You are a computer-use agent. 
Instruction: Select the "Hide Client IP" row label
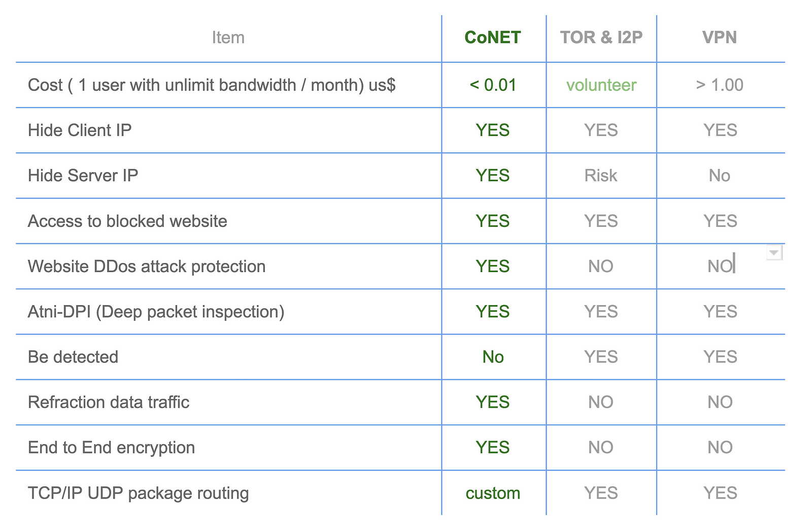[80, 130]
